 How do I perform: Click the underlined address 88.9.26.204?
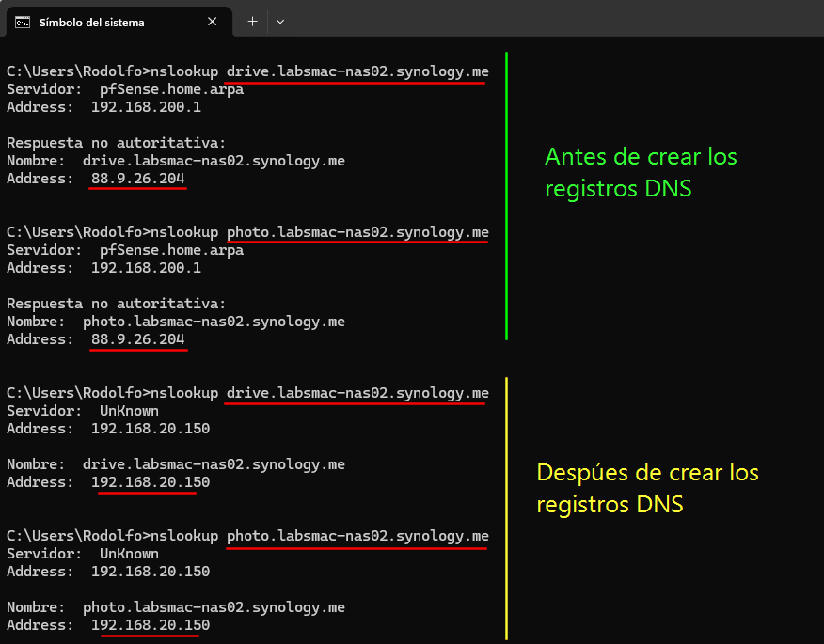[136, 179]
